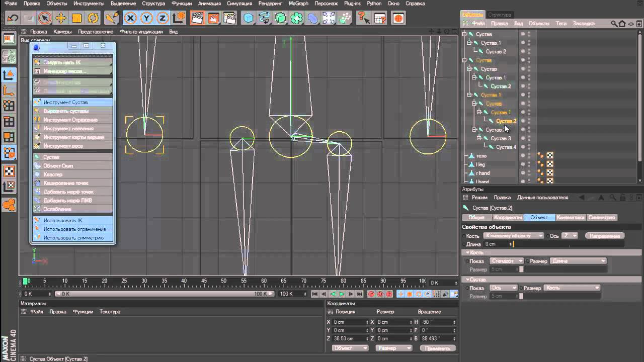644x362 pixels.
Task: Switch to the Координаты attribute tab
Action: coord(508,218)
